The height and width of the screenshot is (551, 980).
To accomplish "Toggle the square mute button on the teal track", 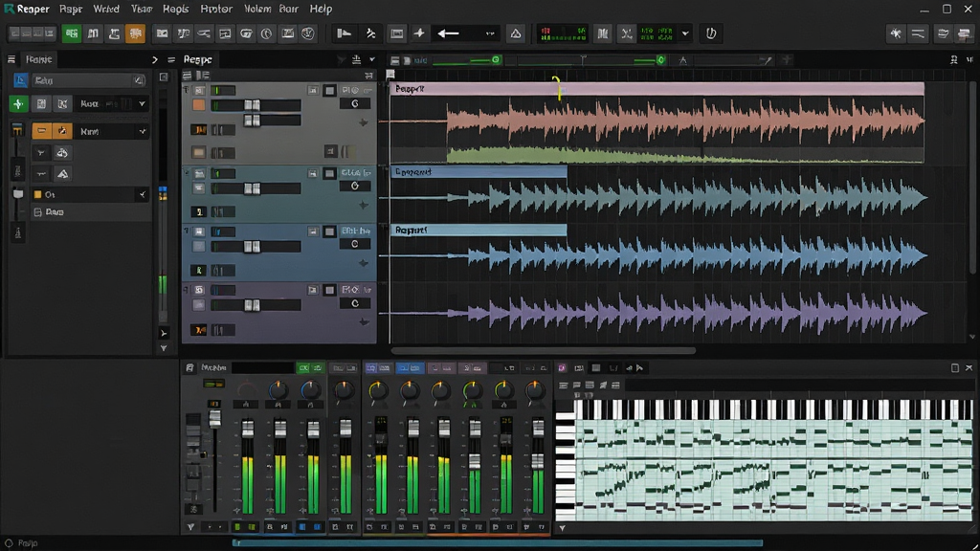I will point(329,173).
